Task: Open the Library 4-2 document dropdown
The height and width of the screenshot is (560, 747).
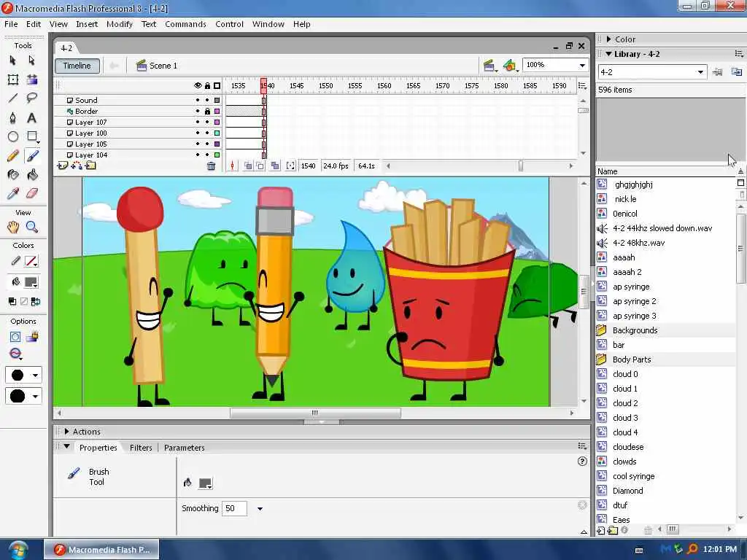Action: pos(700,72)
